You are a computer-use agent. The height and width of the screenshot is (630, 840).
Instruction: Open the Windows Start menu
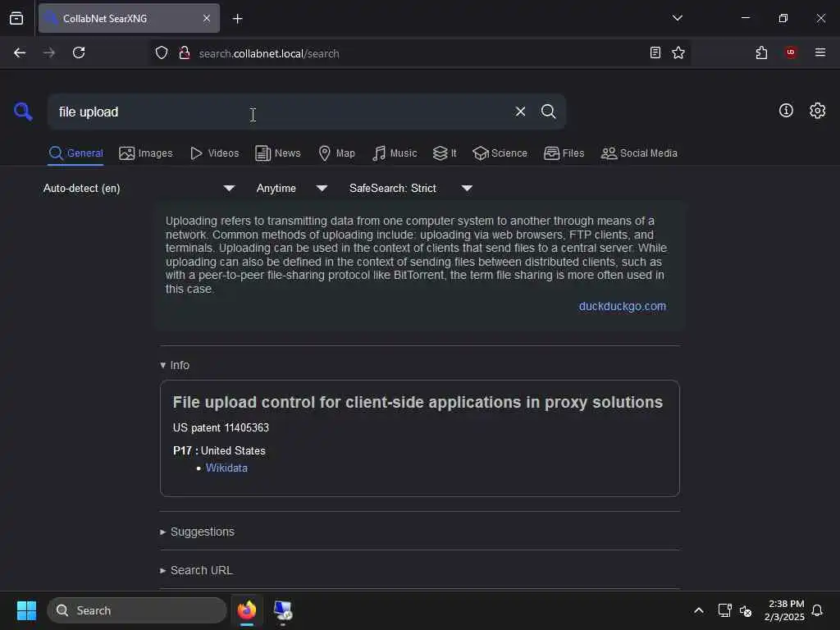(26, 610)
